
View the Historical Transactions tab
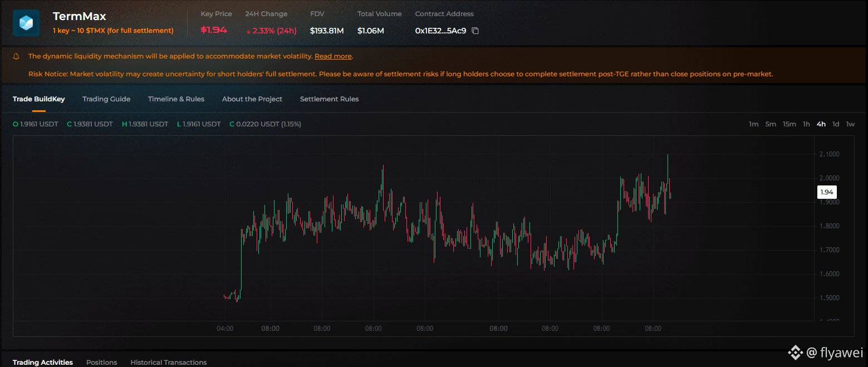[169, 363]
